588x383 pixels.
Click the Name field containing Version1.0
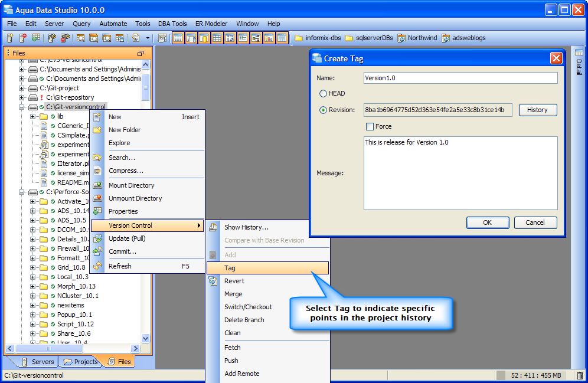460,78
